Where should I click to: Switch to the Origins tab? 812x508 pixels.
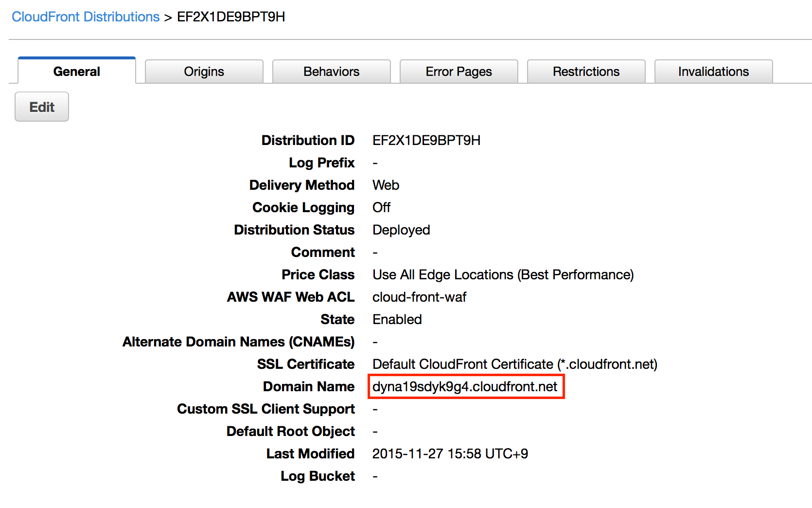pyautogui.click(x=204, y=72)
